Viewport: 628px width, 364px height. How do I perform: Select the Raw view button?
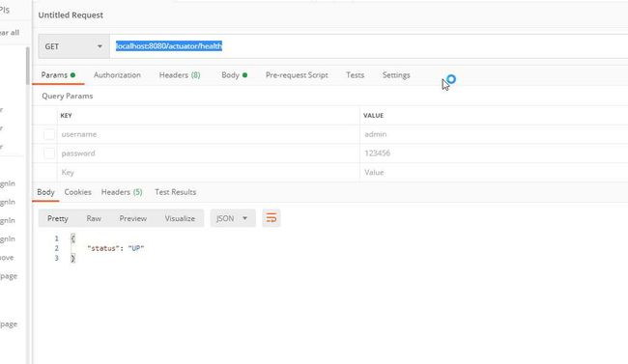[x=94, y=218]
